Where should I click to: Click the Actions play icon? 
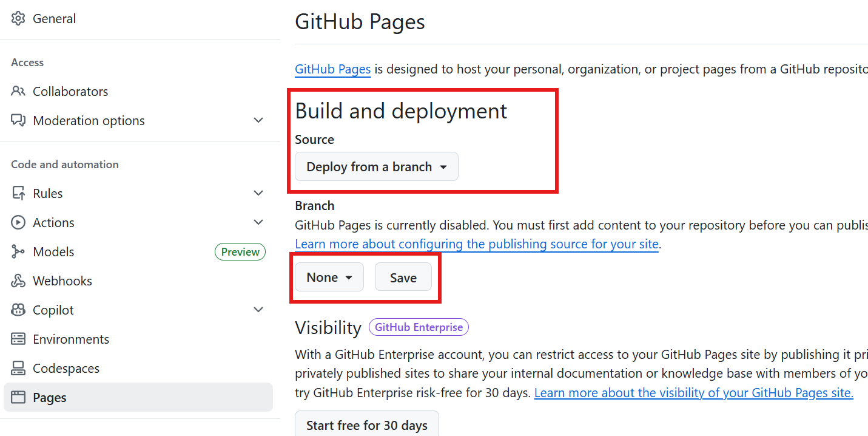tap(18, 223)
